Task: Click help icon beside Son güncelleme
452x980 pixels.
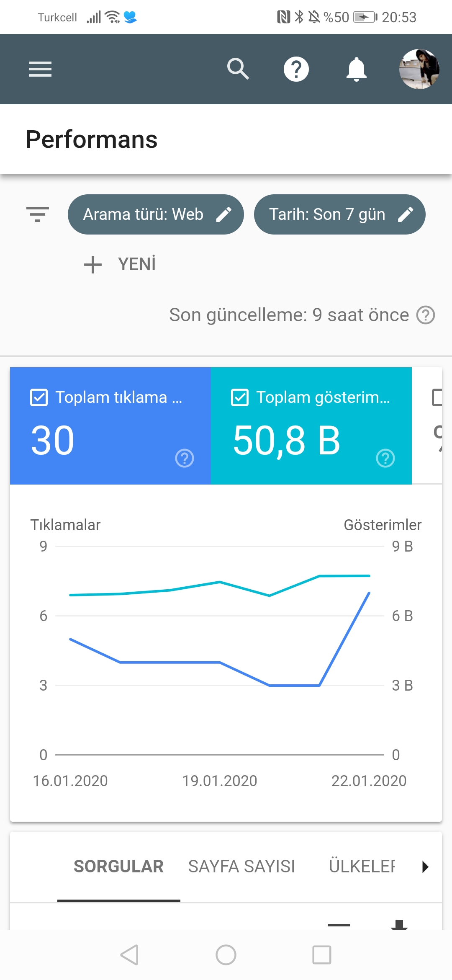Action: (x=426, y=315)
